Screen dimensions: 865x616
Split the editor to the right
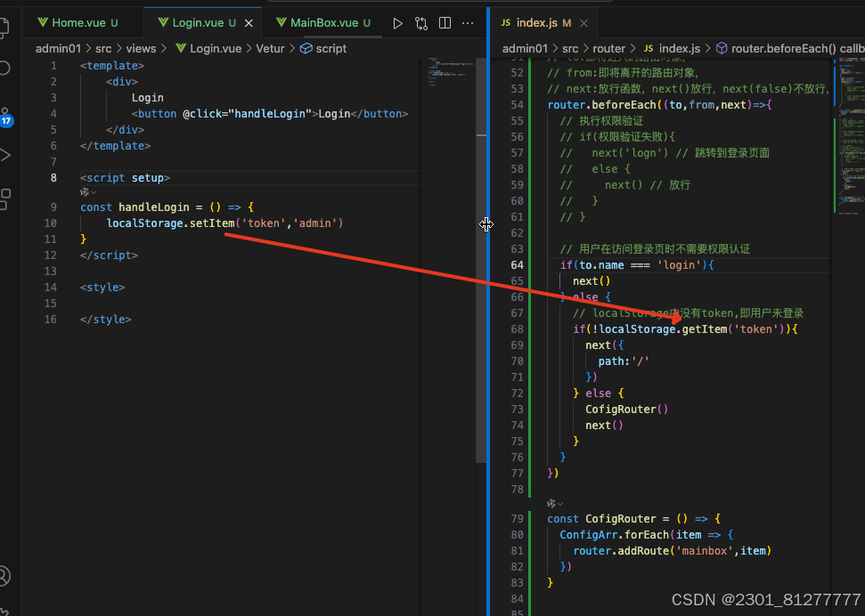click(445, 22)
